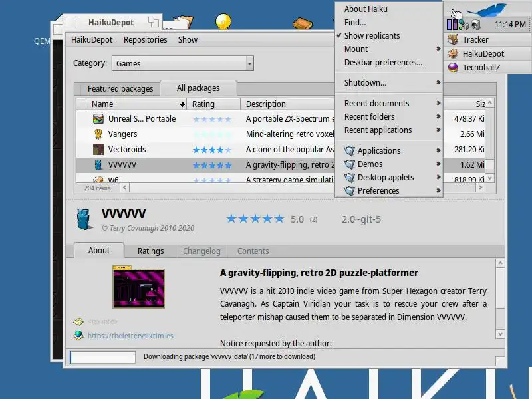Click the HaikuDepot icon in Deskbar
532x399 pixels.
pos(453,53)
